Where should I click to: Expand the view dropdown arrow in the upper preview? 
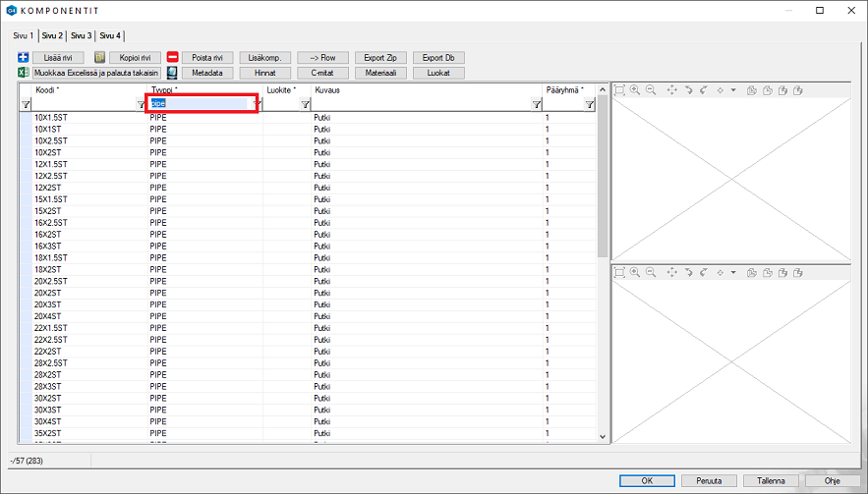(733, 91)
